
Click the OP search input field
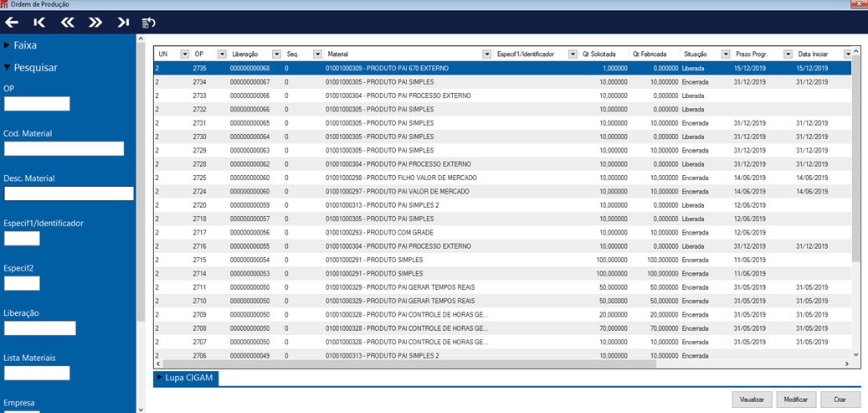(37, 104)
